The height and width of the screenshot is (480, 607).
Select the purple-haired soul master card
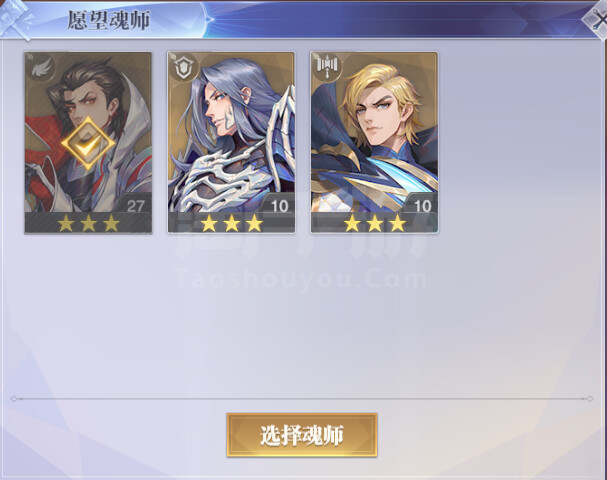click(231, 142)
